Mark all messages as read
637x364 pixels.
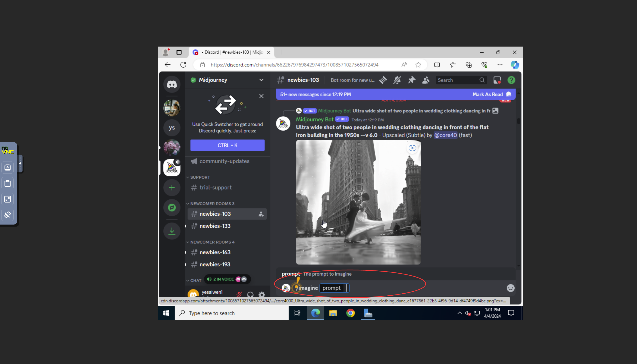487,94
